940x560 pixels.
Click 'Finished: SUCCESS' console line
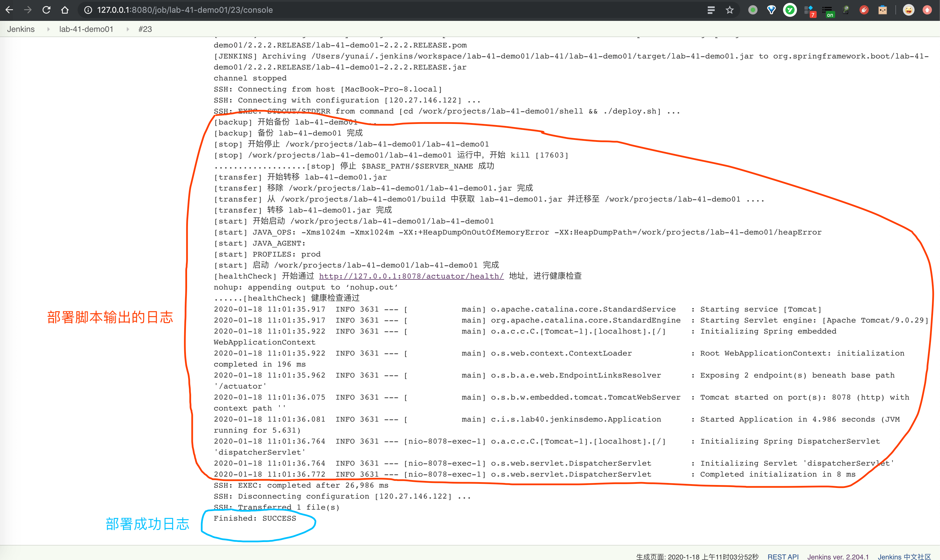click(x=255, y=518)
